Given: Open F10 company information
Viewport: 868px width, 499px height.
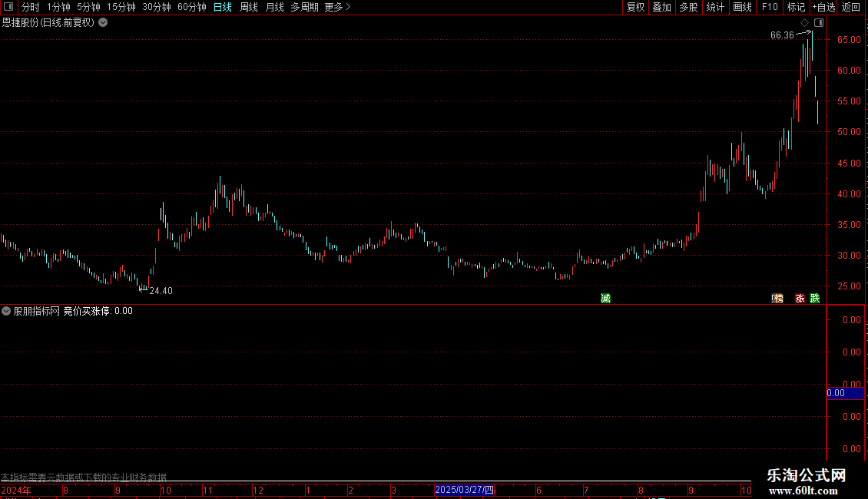Looking at the screenshot, I should 770,7.
